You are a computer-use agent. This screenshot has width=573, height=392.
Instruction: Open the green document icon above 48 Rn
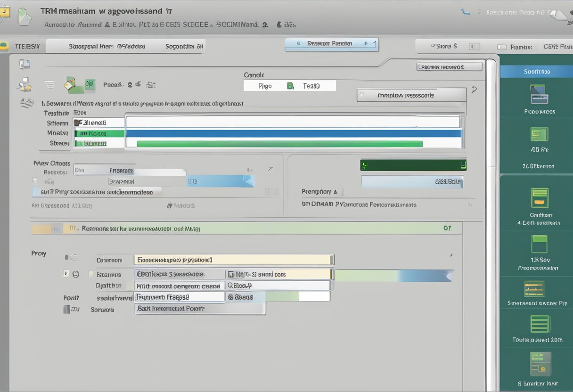point(539,135)
